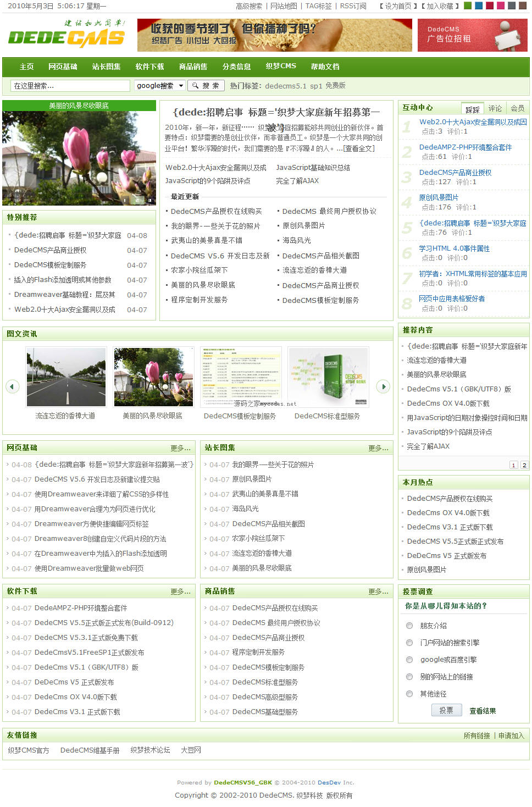Select the blue theme color swatch

click(479, 5)
